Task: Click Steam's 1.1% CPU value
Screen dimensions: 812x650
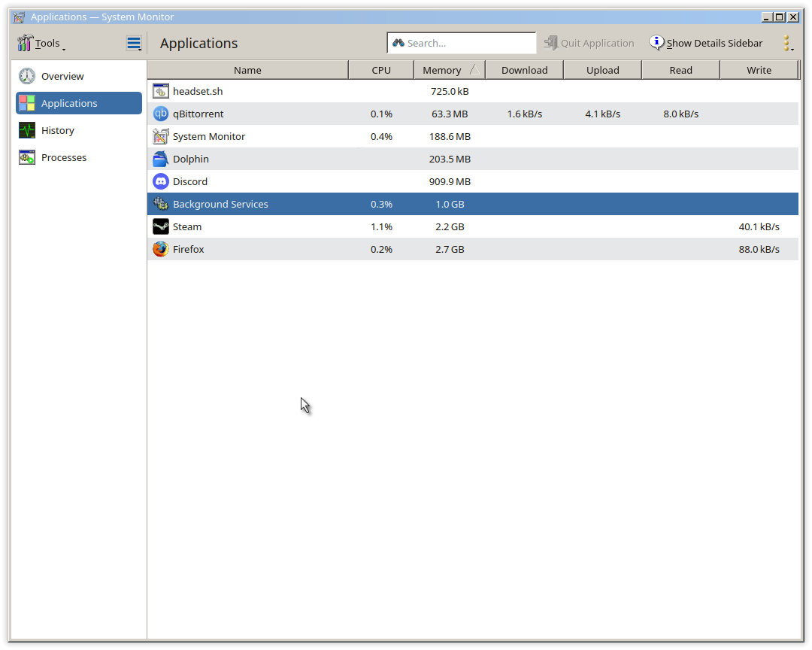Action: coord(381,226)
